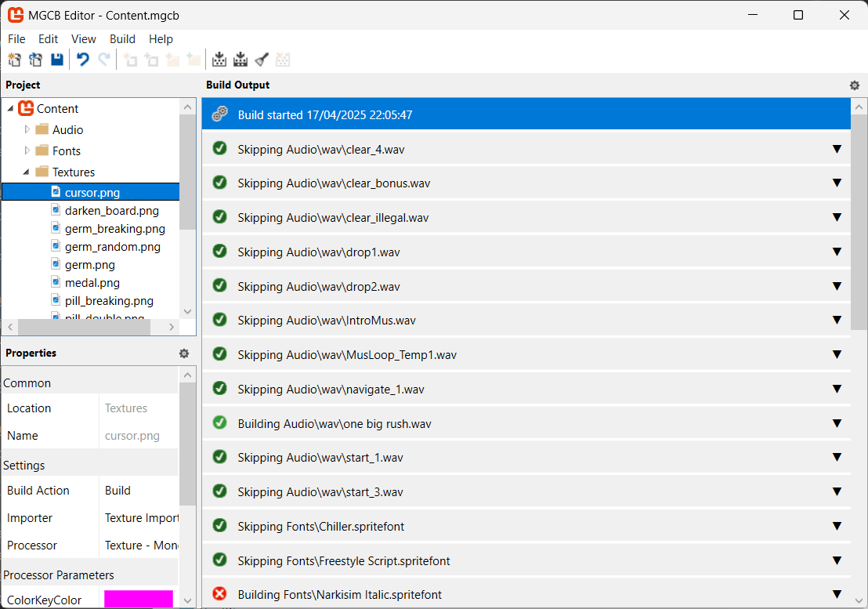Click the Textures folder icon

[42, 172]
